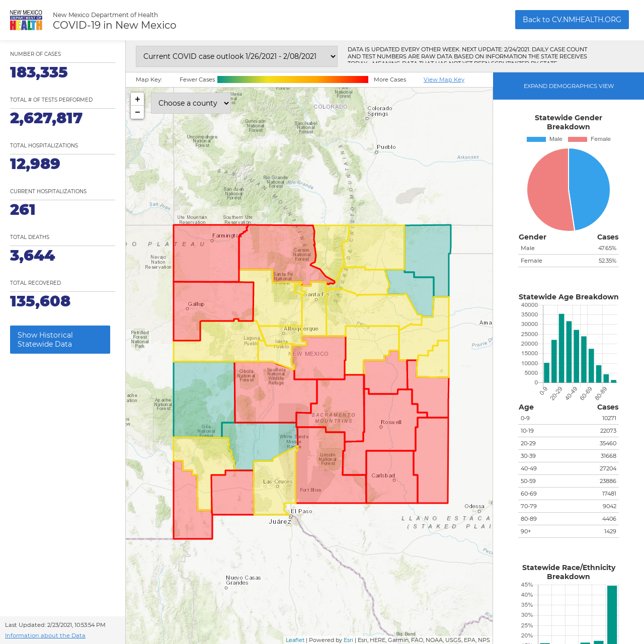Open Information about the Data link

coord(45,635)
